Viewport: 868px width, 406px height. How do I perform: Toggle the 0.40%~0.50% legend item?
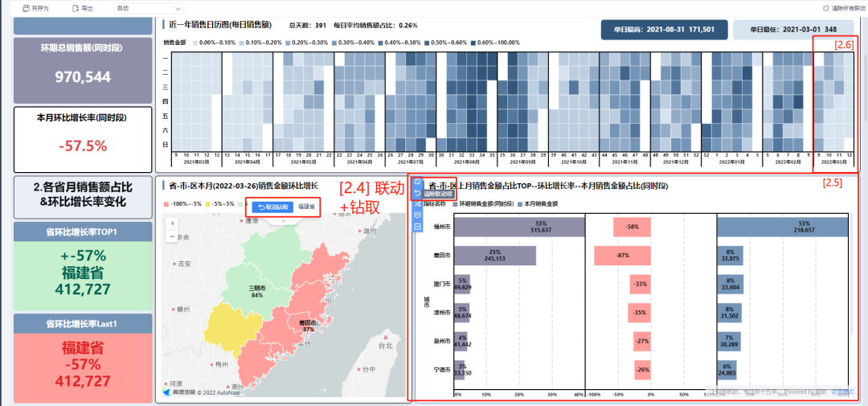tap(399, 43)
